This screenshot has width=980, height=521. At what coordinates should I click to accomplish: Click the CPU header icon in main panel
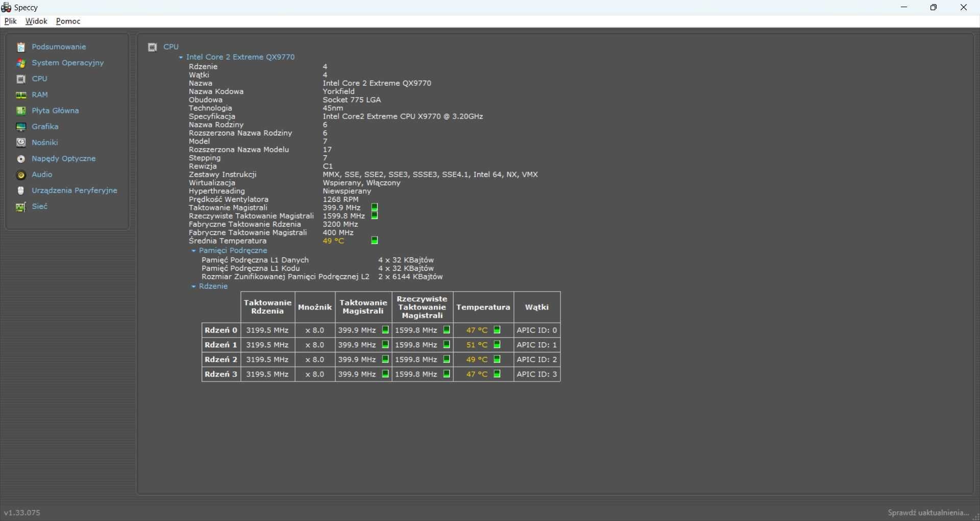[x=152, y=47]
